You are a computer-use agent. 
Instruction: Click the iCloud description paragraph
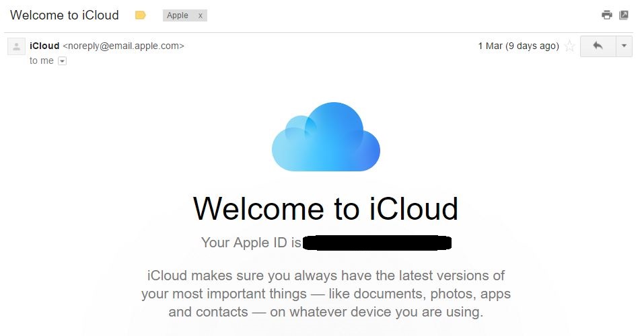[326, 294]
